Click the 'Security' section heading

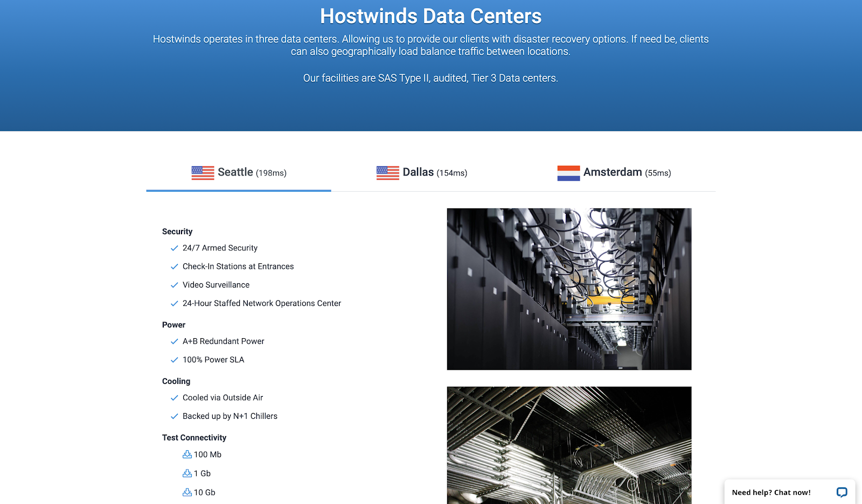(x=177, y=232)
